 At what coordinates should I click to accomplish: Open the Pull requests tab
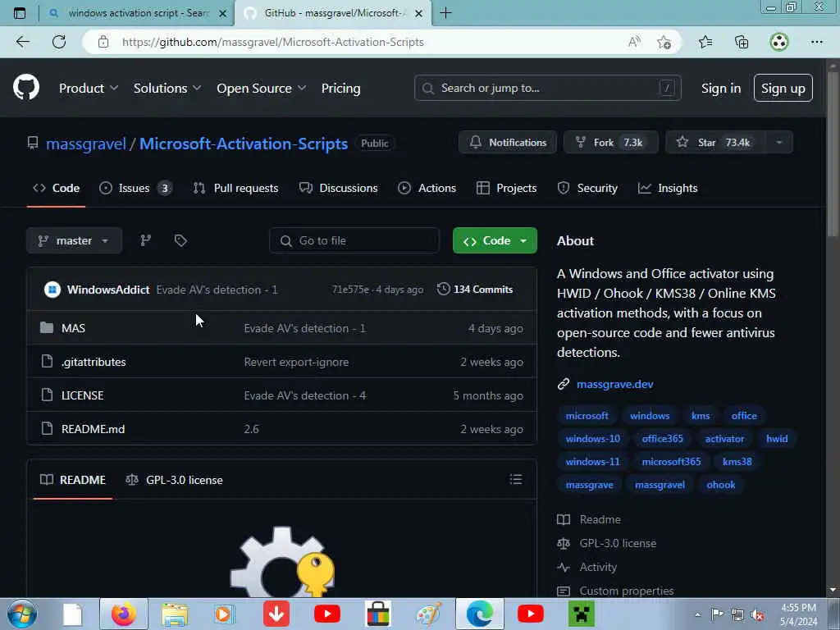point(235,188)
